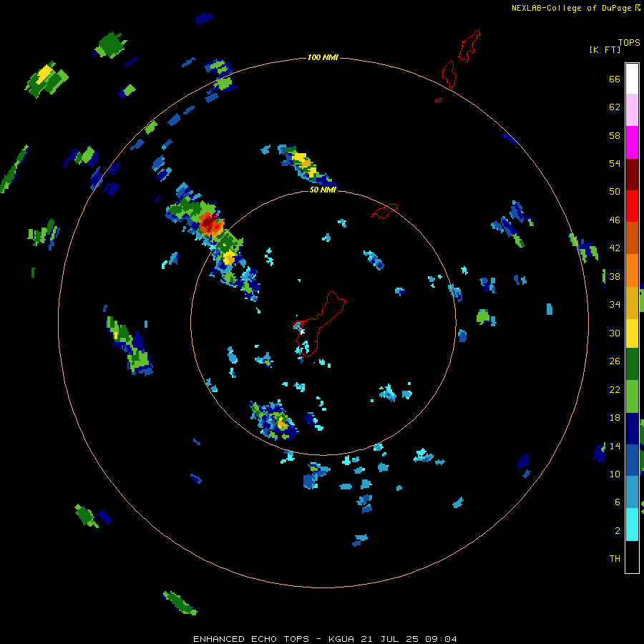Click the white swatch in the tops legend

(x=632, y=79)
